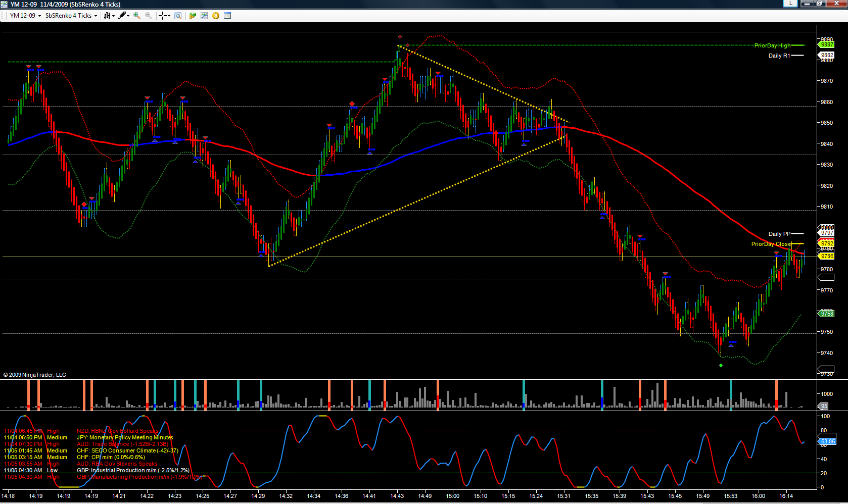848x504 pixels.
Task: Click the 1000 volume axis label
Action: point(827,394)
